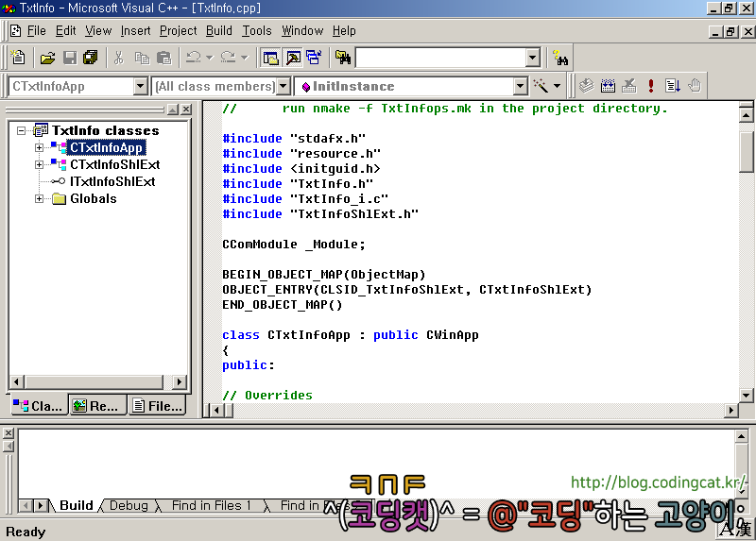
Task: Open All class members filter dropdown
Action: coord(283,86)
